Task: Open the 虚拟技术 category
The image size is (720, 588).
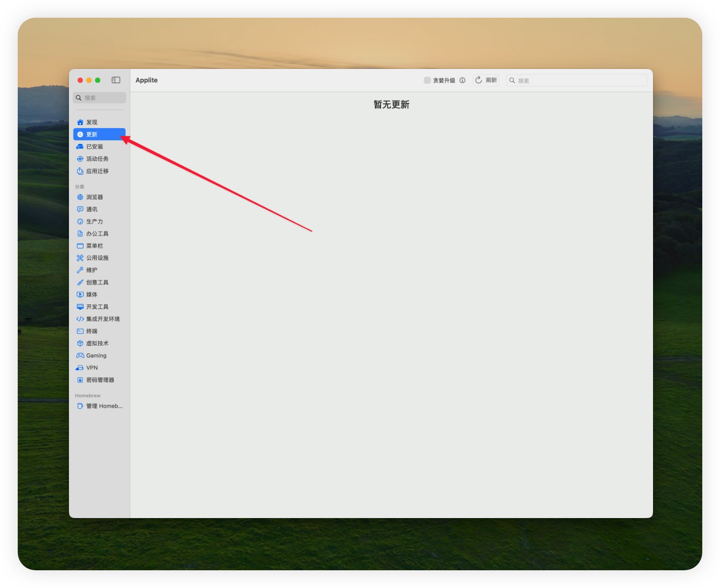Action: (99, 344)
